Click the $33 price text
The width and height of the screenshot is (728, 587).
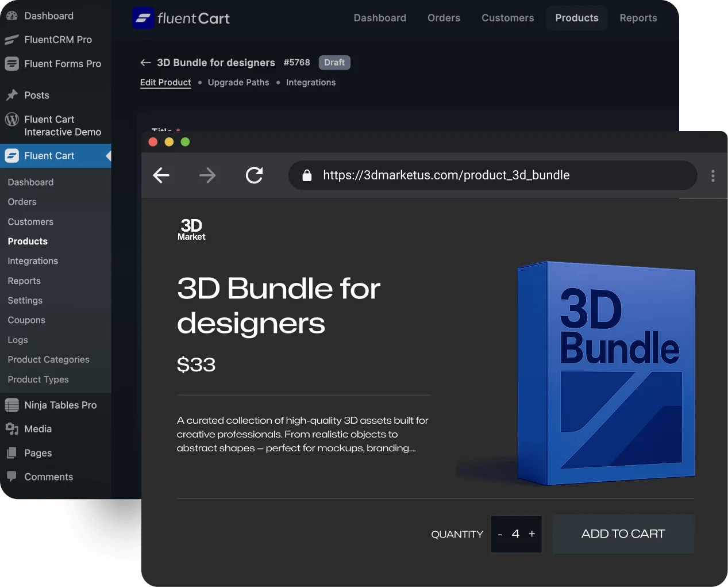(196, 364)
